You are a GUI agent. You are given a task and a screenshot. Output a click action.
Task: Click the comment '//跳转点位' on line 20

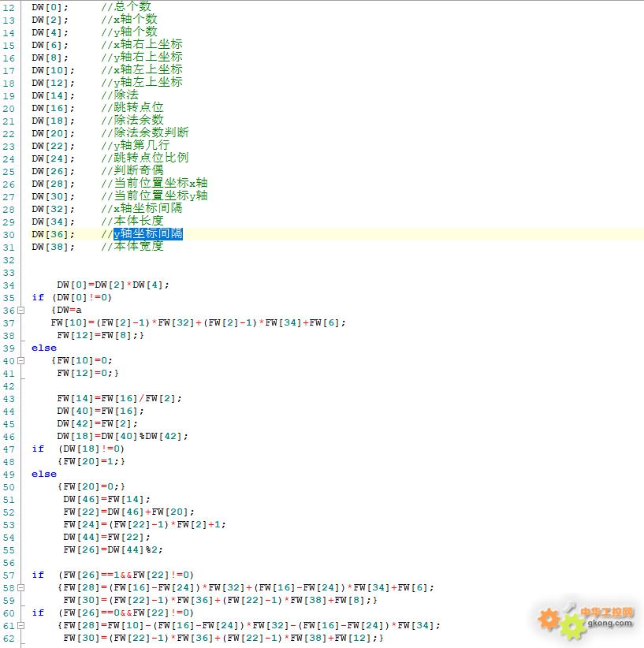click(x=132, y=108)
